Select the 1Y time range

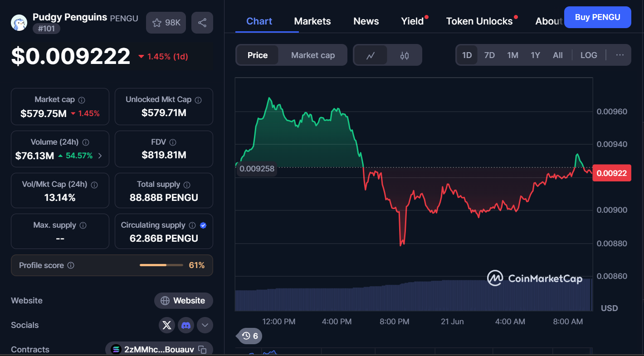click(536, 55)
